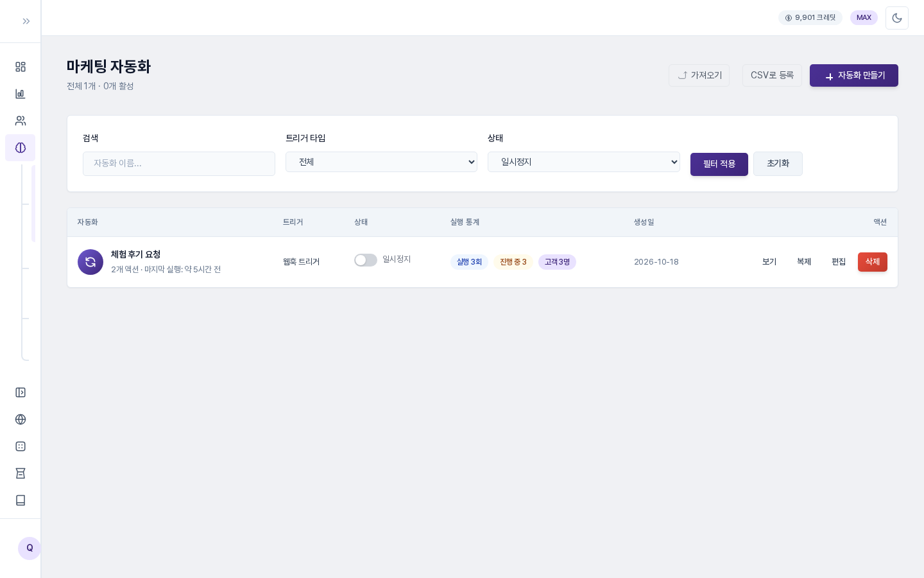Expand the sidebar with the double-chevron icon
This screenshot has height=578, width=924.
(26, 21)
